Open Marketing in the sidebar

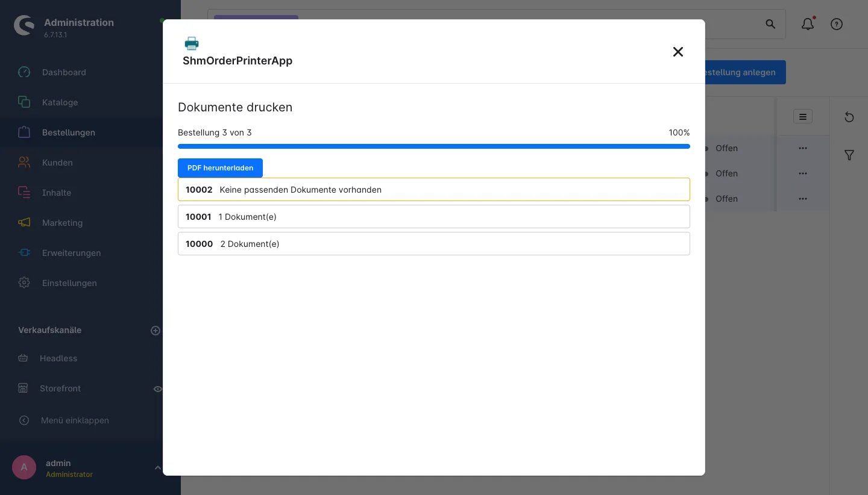[x=62, y=223]
